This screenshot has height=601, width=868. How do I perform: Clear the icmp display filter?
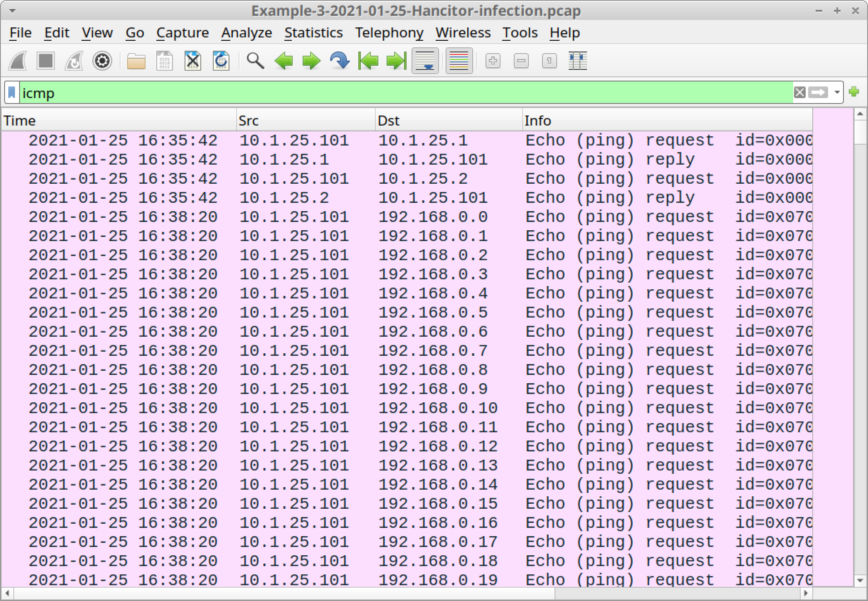(799, 92)
